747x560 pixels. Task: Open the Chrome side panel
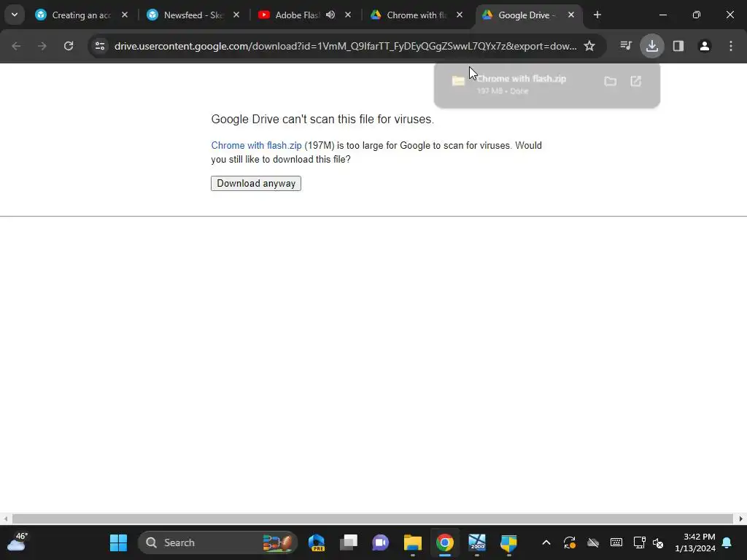tap(678, 46)
